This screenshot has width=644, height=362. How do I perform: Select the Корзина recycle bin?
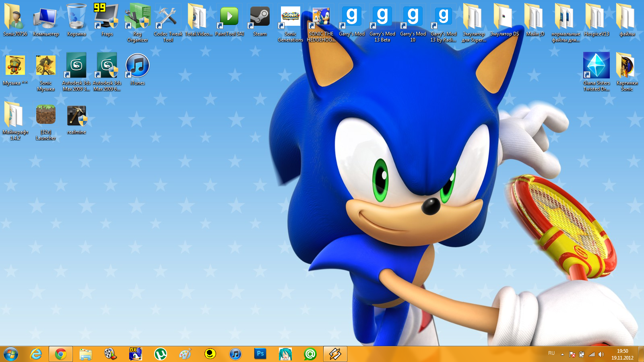coord(76,20)
